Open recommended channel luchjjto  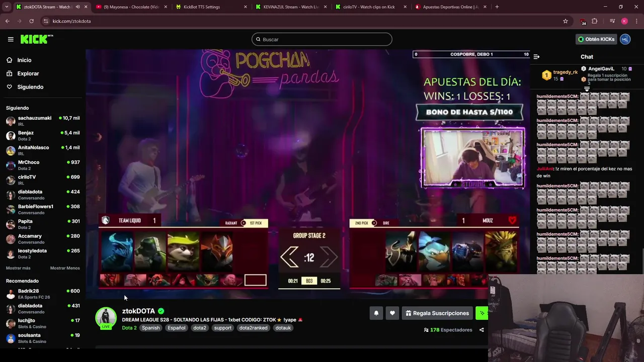(43, 323)
